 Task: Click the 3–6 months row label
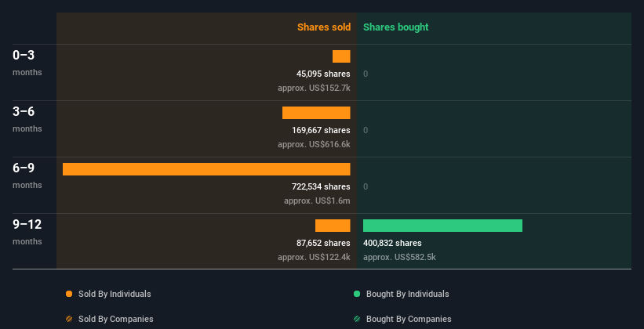point(27,119)
